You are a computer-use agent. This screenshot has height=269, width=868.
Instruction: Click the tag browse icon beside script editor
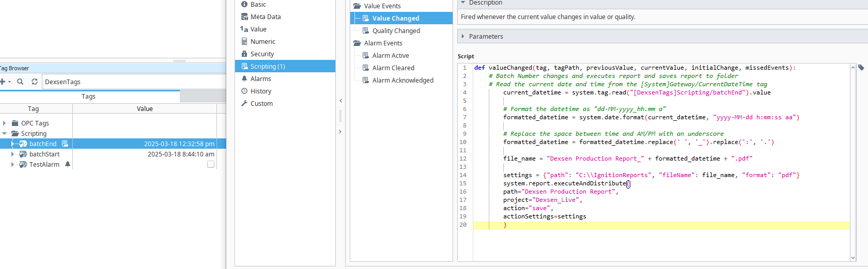click(861, 68)
